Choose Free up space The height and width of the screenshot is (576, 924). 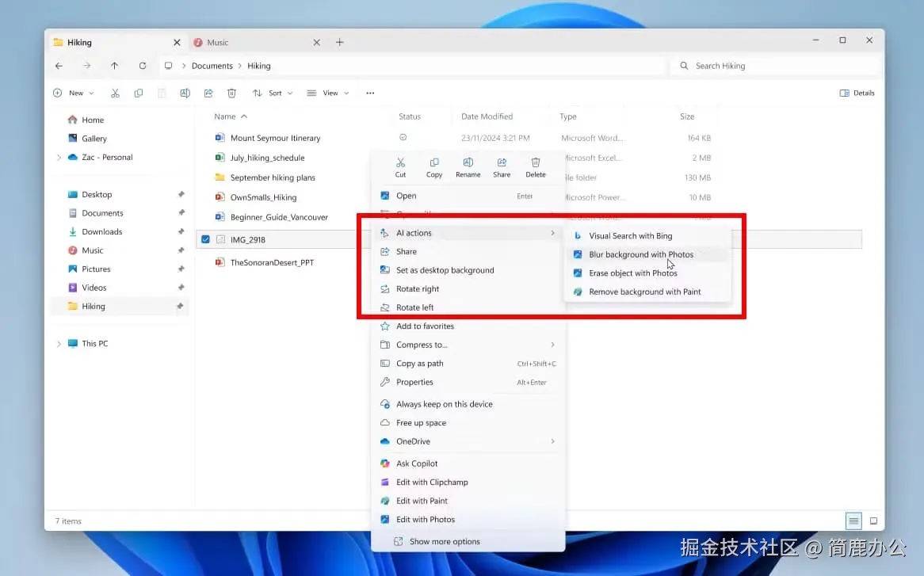pos(468,423)
